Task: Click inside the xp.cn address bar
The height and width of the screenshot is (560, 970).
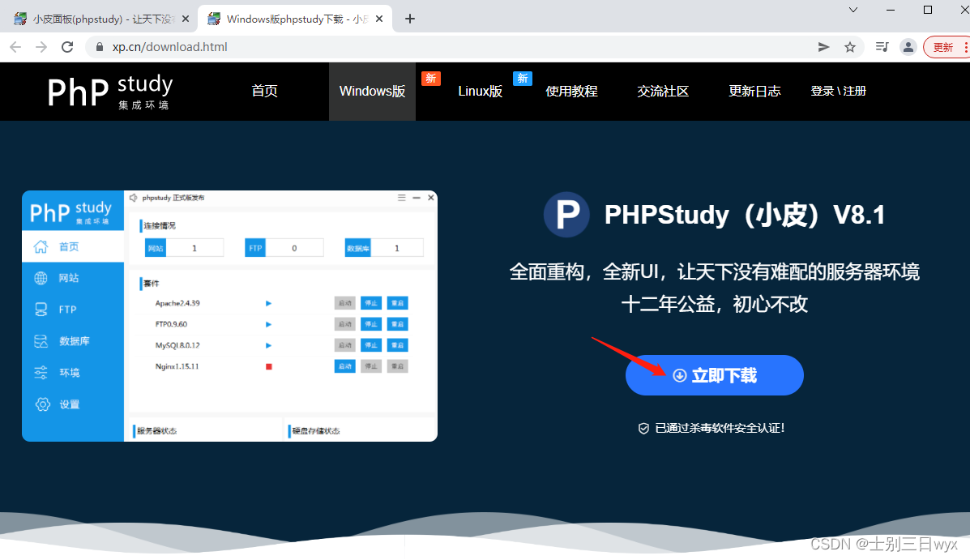Action: click(x=243, y=47)
